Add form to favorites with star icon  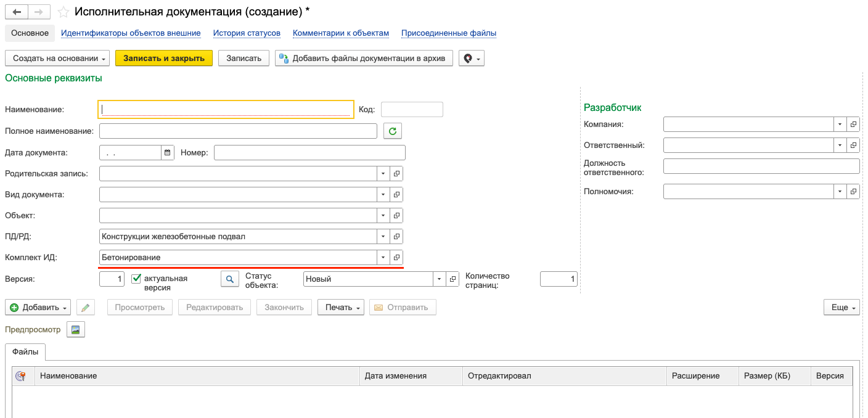[63, 12]
